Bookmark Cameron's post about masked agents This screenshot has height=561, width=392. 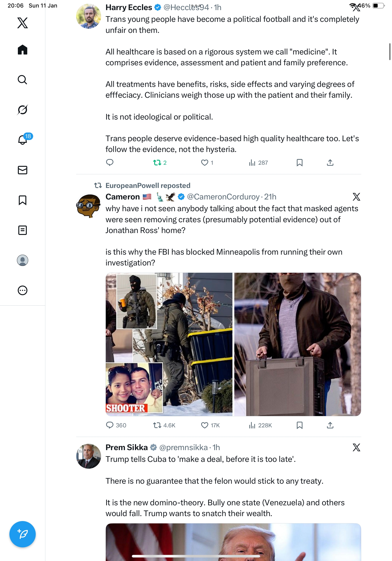299,425
